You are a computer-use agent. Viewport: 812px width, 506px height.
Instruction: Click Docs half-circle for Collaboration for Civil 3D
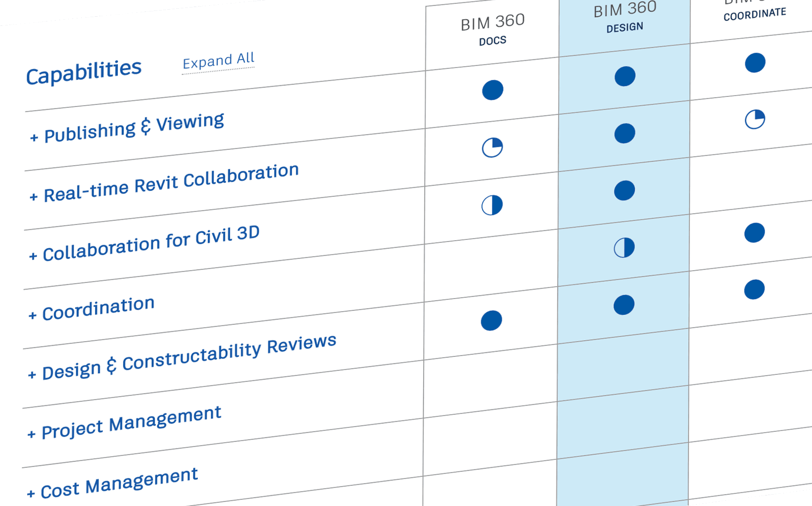[x=492, y=205]
